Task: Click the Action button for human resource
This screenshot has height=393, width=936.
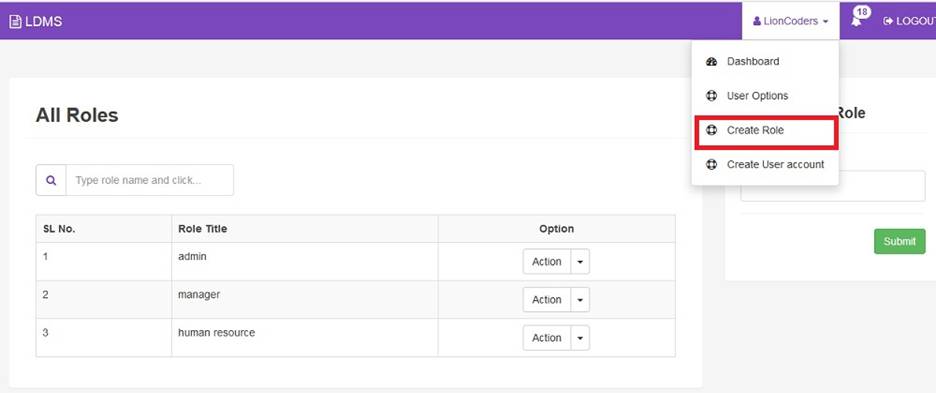Action: click(547, 338)
